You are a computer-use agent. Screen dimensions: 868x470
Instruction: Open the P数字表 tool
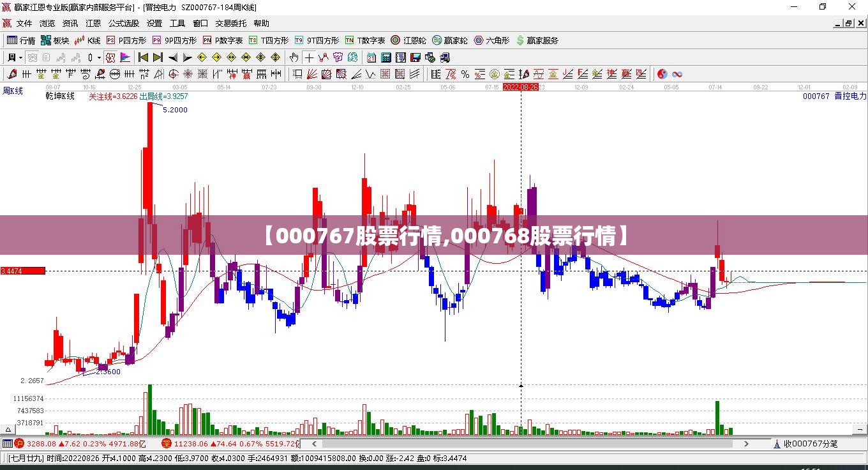tap(223, 40)
